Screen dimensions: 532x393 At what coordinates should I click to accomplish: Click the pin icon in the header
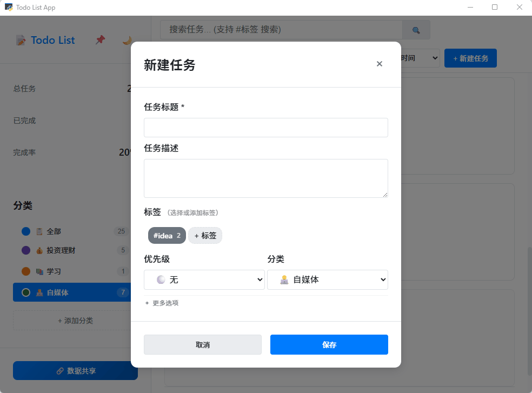pos(100,39)
